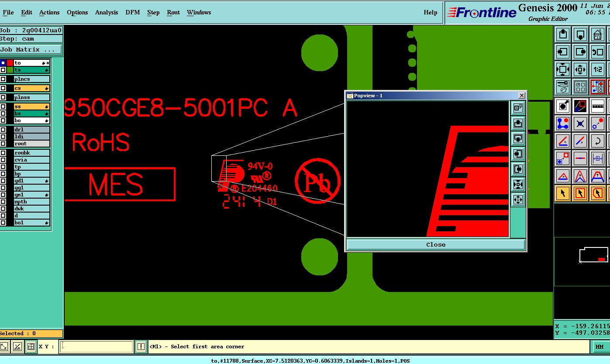Click the 1:2 zoom scale icon
Screen dimensions: 610x364
(x=597, y=69)
